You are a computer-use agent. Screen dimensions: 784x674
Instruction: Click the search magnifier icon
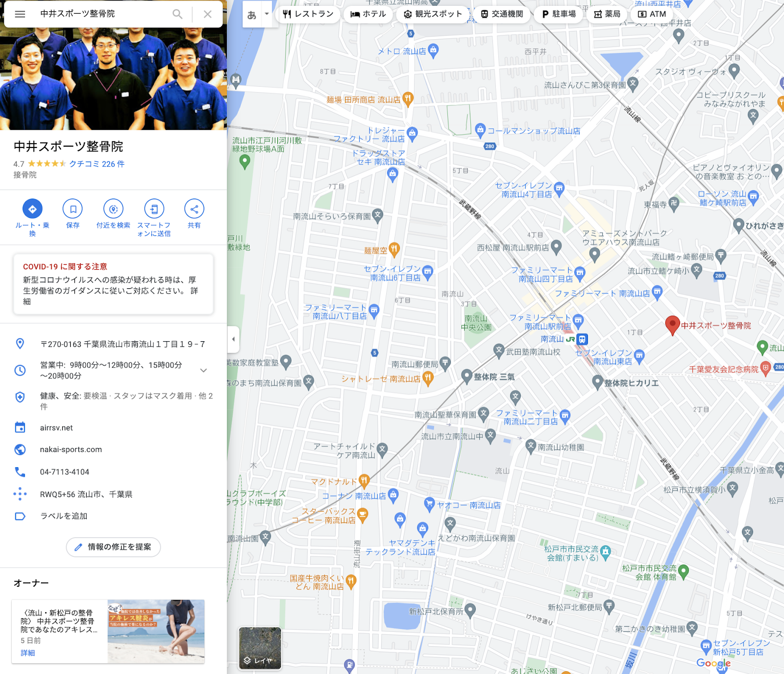177,14
